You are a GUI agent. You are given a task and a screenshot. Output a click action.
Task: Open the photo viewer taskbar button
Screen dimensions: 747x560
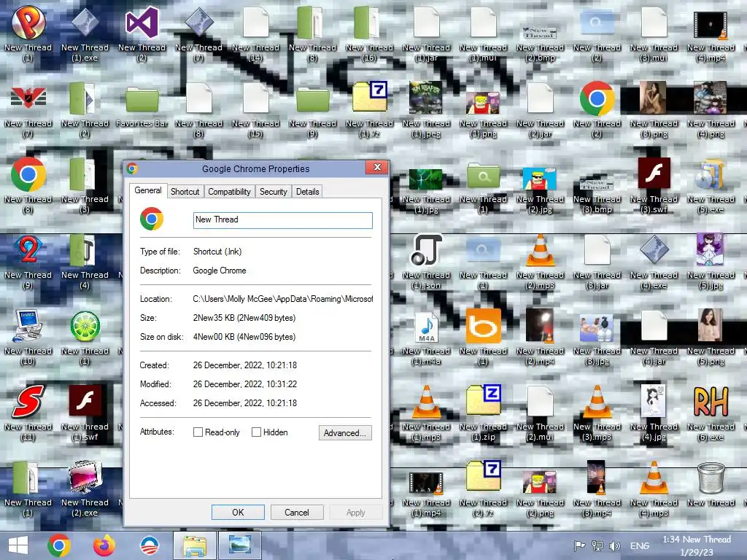[x=239, y=545]
